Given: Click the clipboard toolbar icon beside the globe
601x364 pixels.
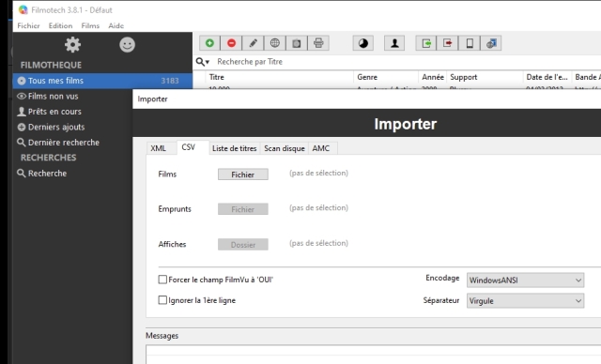Looking at the screenshot, I should click(297, 43).
